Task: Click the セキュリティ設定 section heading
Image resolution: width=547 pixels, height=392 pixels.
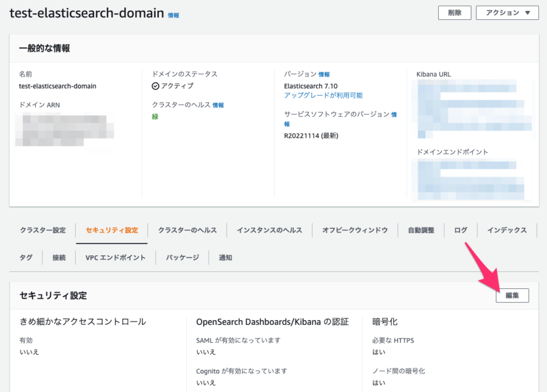Action: (54, 295)
